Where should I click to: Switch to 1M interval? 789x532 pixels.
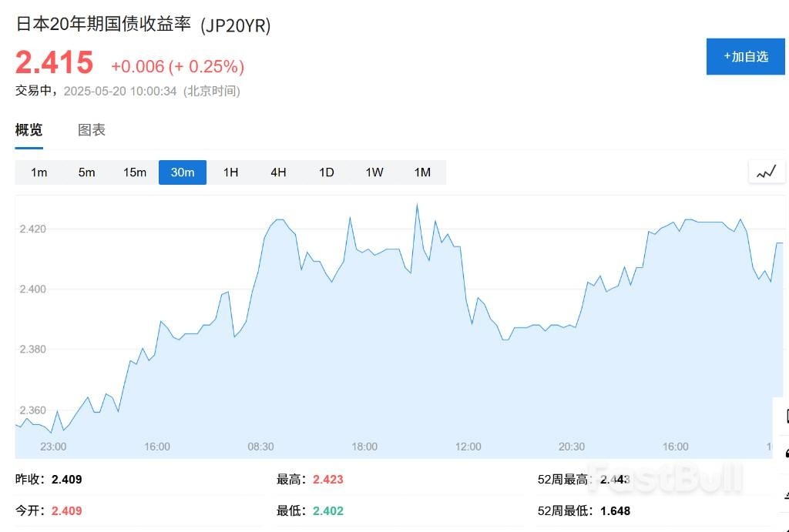(422, 172)
